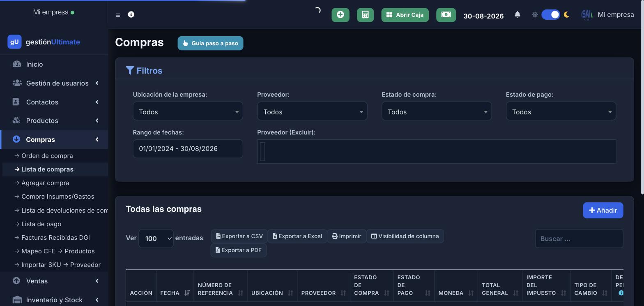Screen dimensions: 644x306
Task: Open Facturas Recibidas DGI item
Action: 55,238
